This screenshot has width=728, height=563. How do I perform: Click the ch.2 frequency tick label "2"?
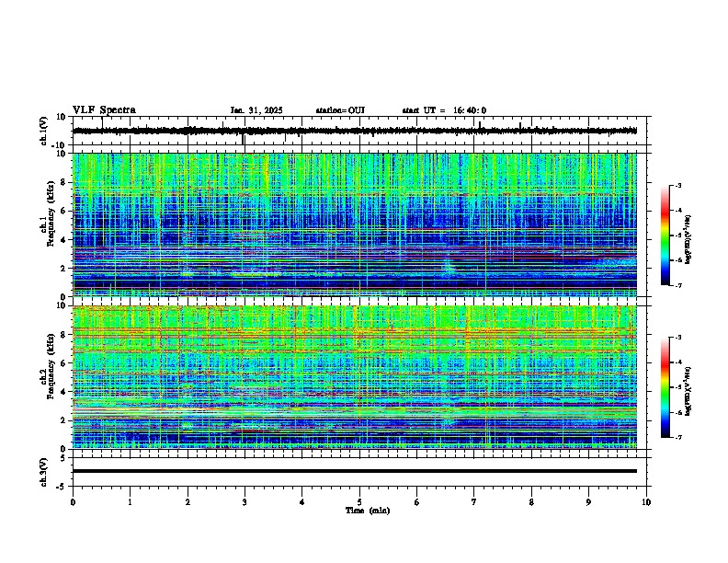63,420
